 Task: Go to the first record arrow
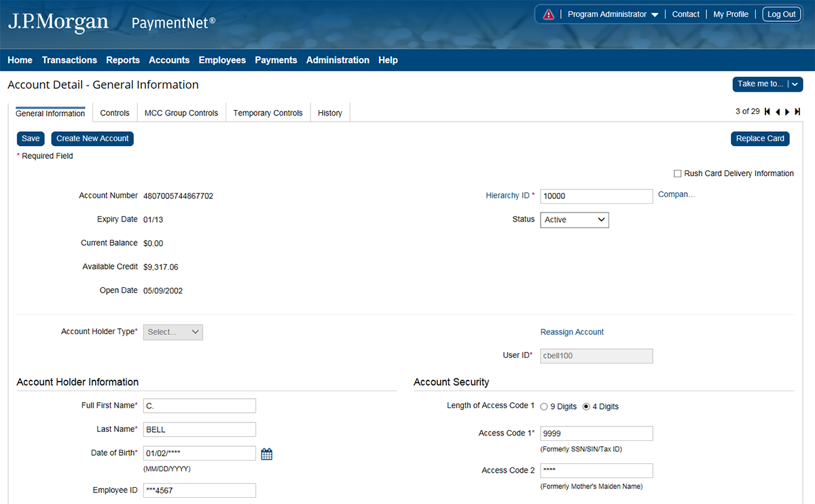pyautogui.click(x=767, y=112)
